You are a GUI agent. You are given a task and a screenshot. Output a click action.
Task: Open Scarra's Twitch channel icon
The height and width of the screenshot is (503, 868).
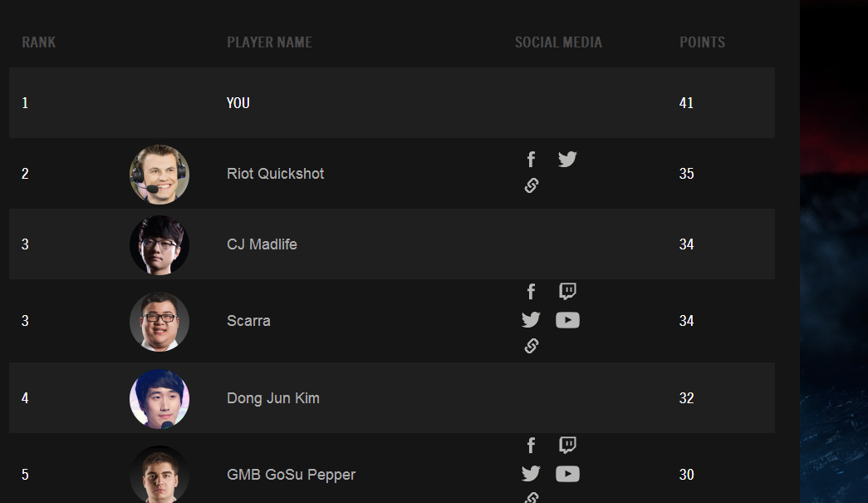pos(567,291)
